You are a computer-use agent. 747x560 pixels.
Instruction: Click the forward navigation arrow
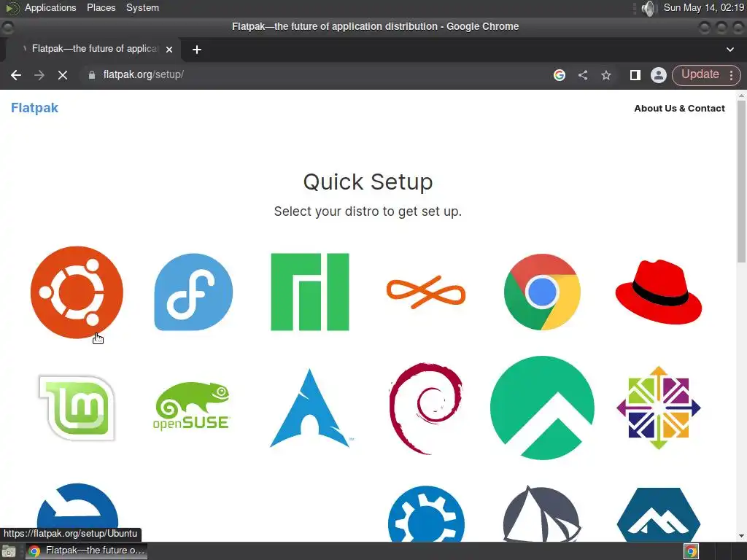click(39, 75)
